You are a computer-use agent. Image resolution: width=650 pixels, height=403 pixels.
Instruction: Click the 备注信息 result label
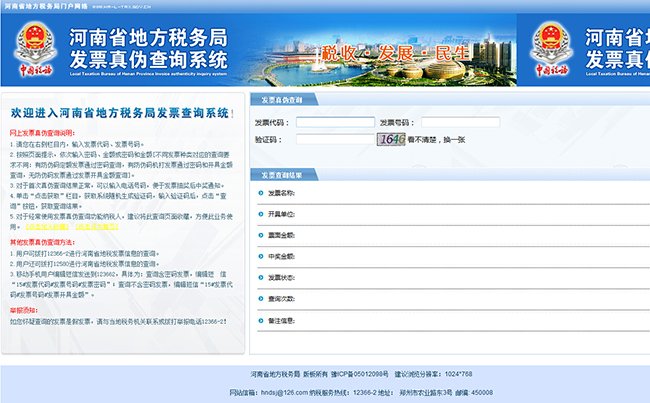[x=281, y=321]
